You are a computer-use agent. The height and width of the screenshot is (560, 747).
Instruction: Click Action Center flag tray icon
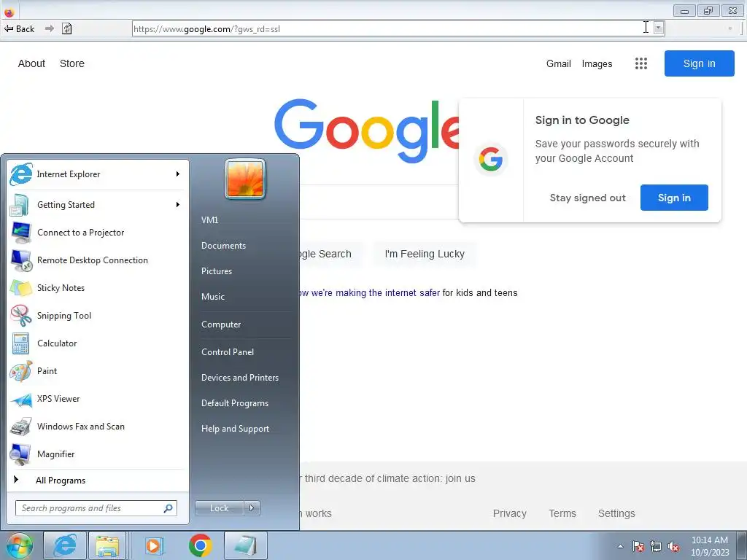[x=638, y=546]
